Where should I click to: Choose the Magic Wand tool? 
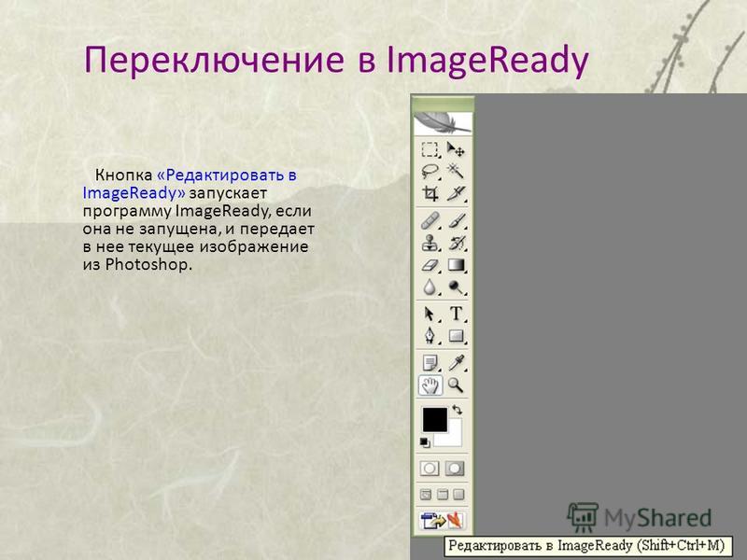456,172
